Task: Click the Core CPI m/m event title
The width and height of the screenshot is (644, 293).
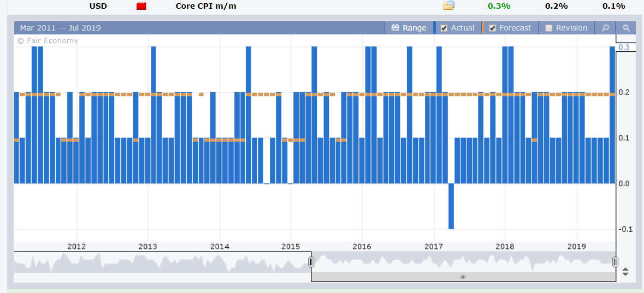Action: [x=206, y=6]
